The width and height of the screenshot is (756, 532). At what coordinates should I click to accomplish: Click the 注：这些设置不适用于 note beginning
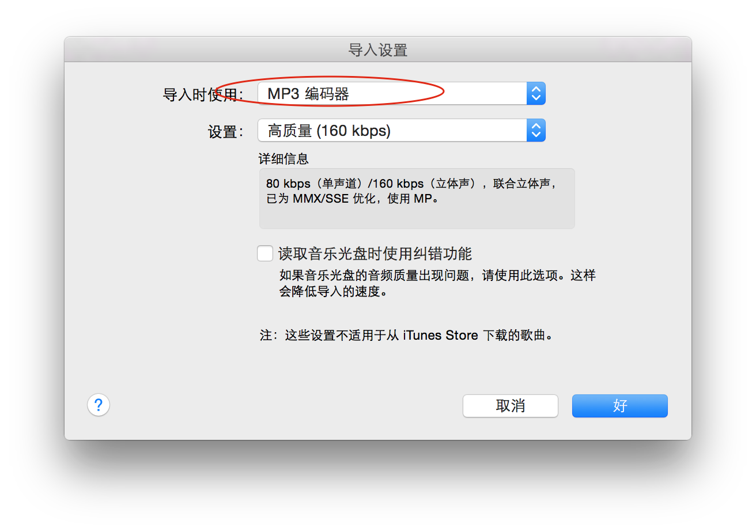(x=323, y=335)
